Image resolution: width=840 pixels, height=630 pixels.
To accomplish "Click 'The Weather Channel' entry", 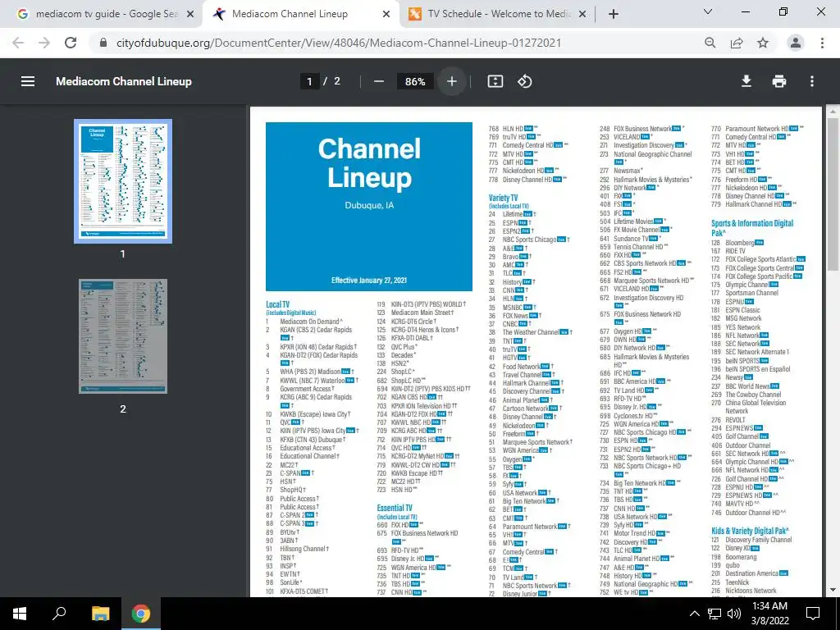I will 531,332.
